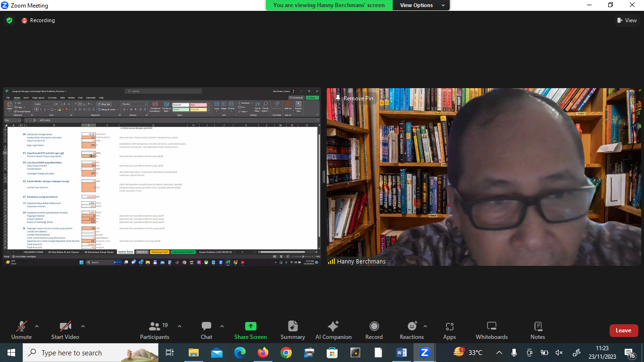Expand the Reactions options arrow
644x362 pixels.
425,326
